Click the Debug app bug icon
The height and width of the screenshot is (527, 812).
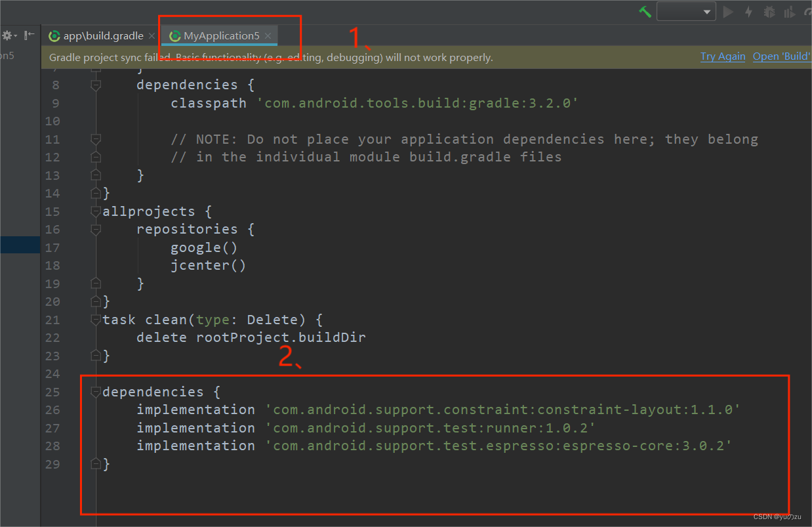tap(769, 11)
